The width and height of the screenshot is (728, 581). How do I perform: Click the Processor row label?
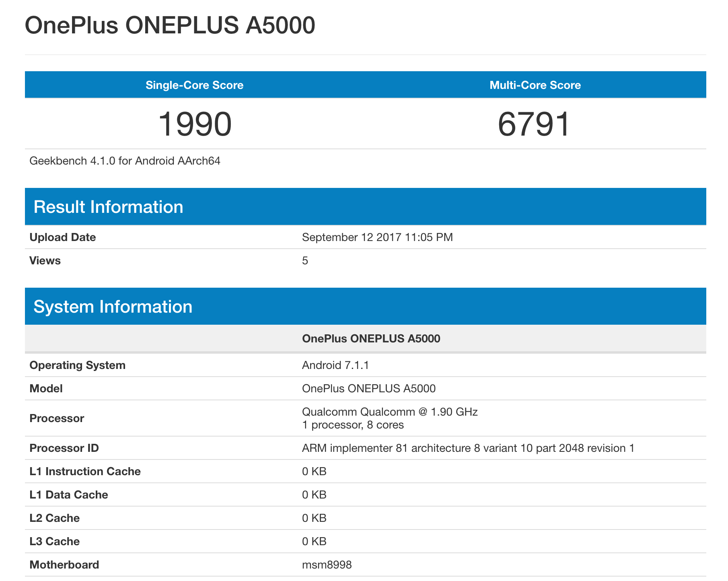57,418
